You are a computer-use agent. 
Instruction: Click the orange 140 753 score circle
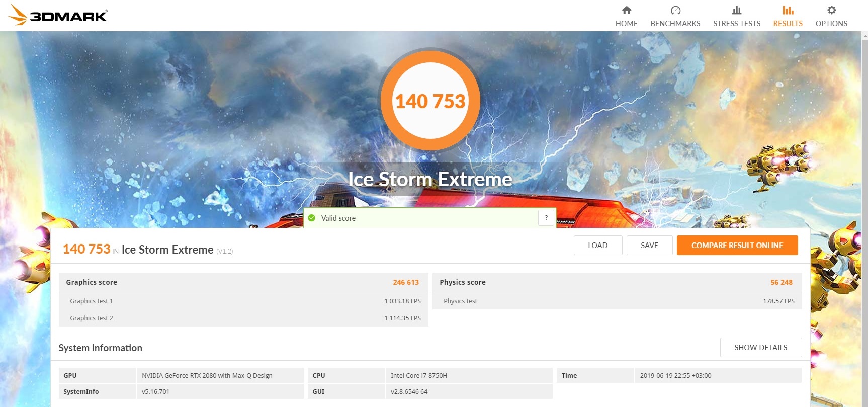click(430, 101)
